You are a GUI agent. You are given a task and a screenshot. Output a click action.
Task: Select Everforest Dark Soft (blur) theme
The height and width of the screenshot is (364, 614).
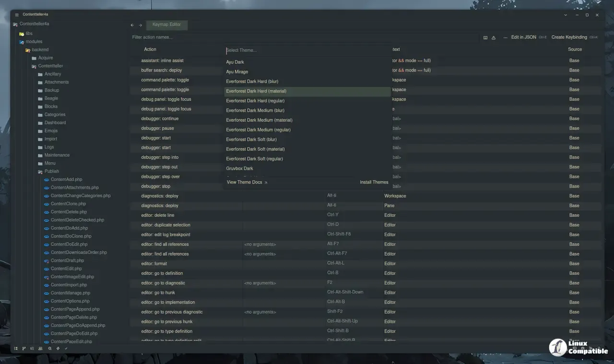[251, 140]
